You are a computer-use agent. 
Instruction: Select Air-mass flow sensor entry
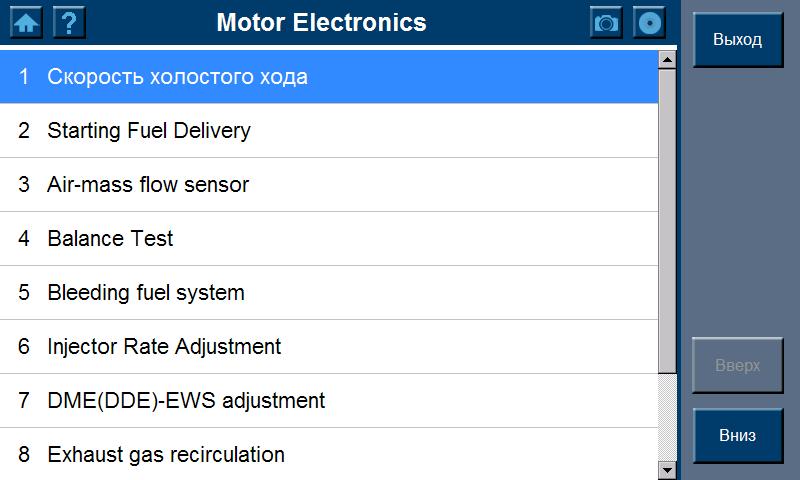coord(329,185)
